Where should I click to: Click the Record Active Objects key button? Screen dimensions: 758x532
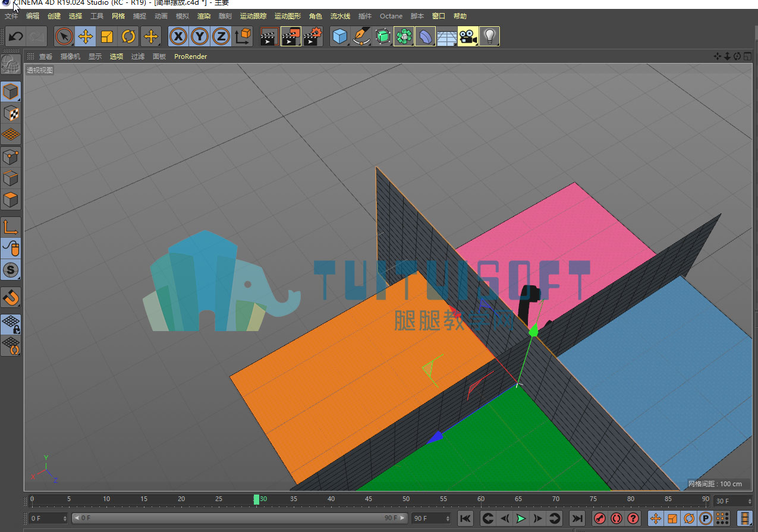coord(600,518)
